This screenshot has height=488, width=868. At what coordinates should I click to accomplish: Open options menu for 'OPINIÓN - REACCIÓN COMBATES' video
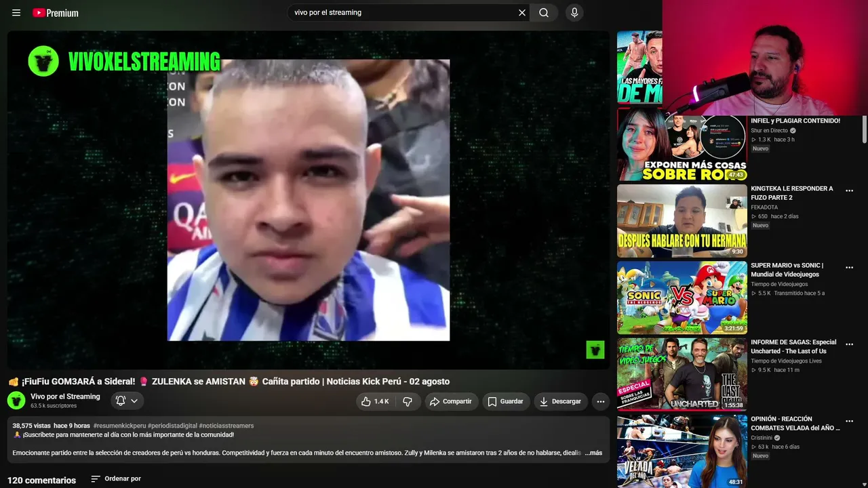[x=849, y=421]
